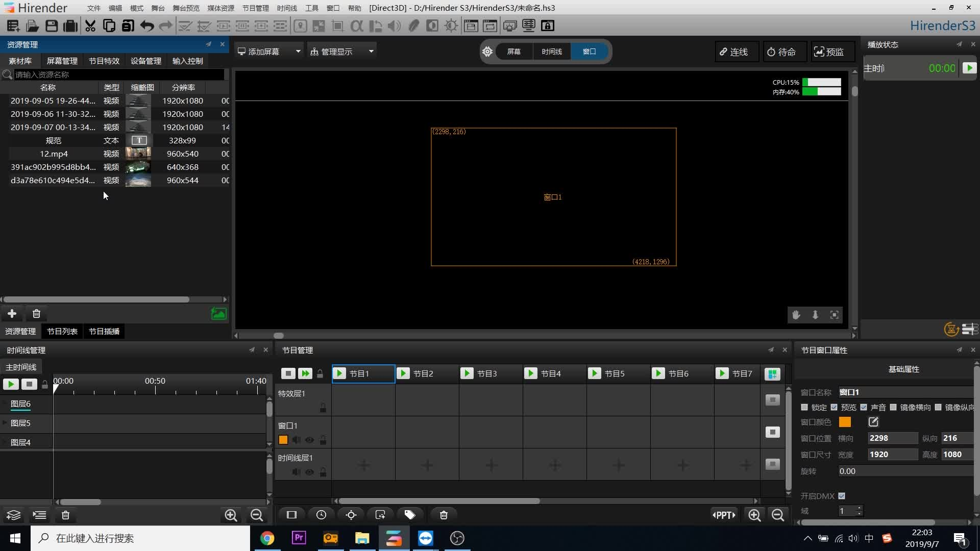Image resolution: width=980 pixels, height=551 pixels.
Task: Delete the selected resource with the trash icon
Action: point(36,313)
